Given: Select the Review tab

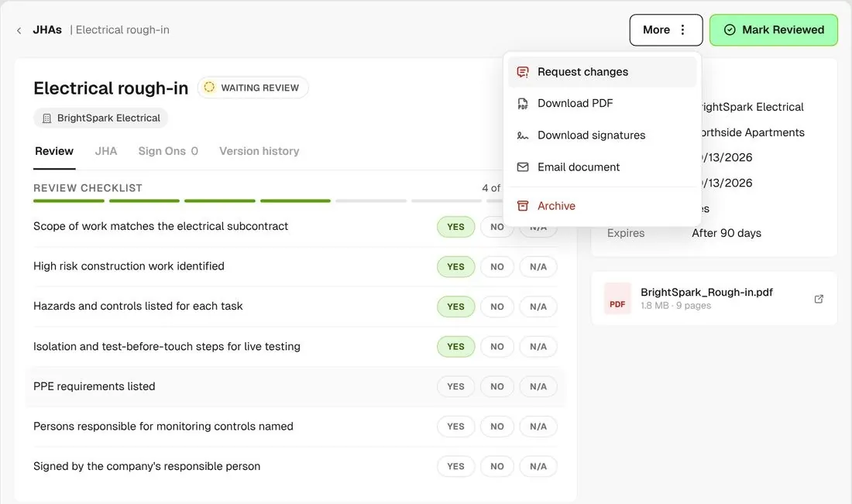Looking at the screenshot, I should 53,151.
